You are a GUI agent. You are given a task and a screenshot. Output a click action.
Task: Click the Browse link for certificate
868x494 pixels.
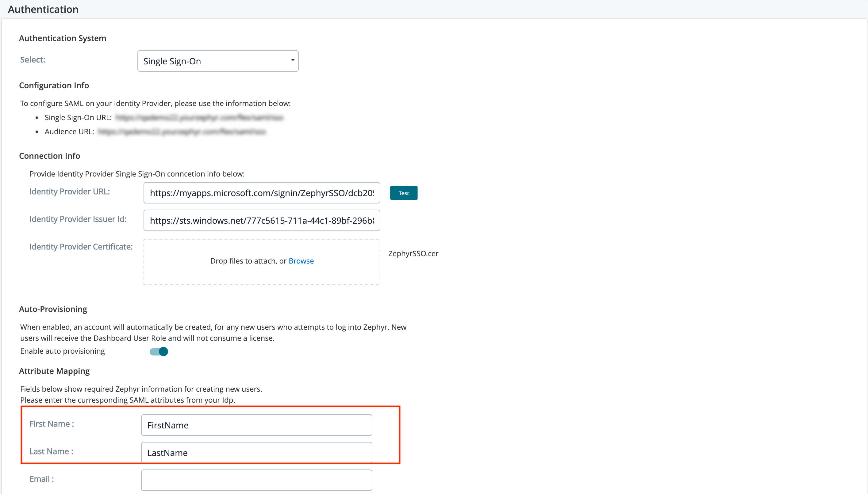(x=301, y=261)
